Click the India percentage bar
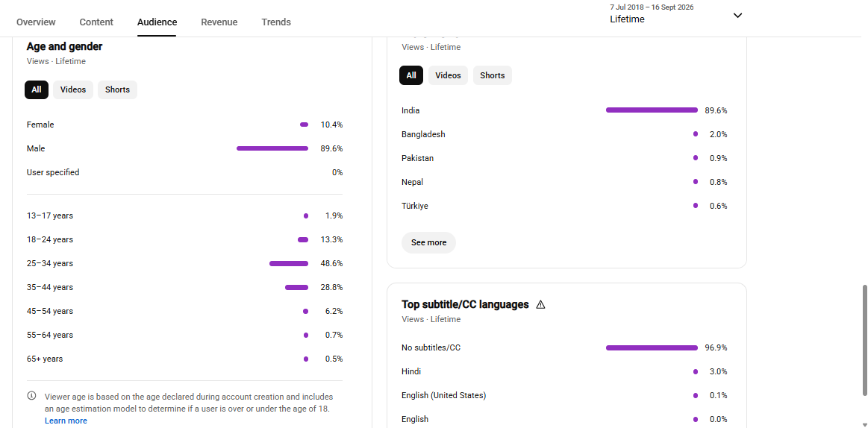This screenshot has width=868, height=428. 652,110
